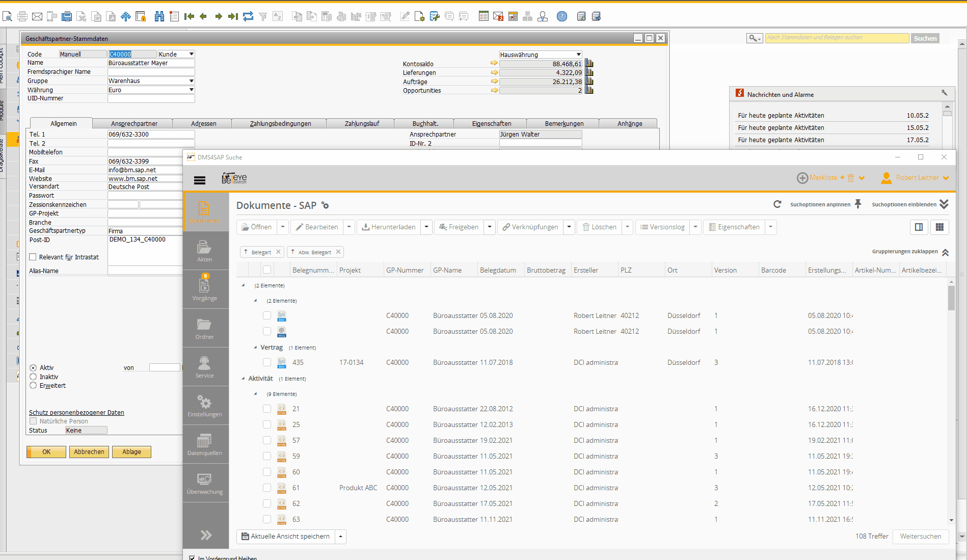Open the Akten sidebar section
The image size is (967, 560).
coord(204,251)
